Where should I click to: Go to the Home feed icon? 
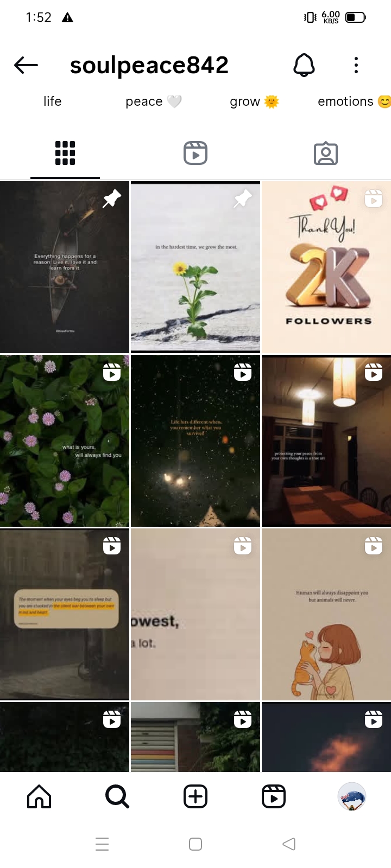pyautogui.click(x=39, y=796)
